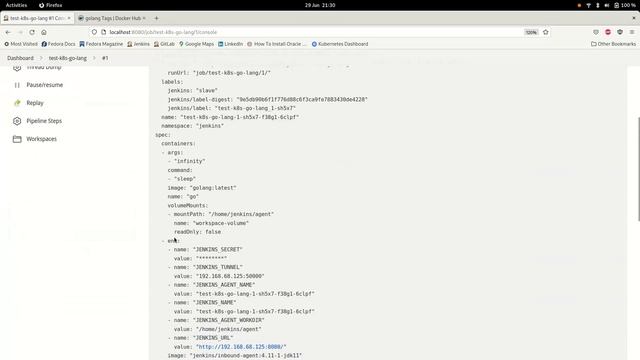Image resolution: width=640 pixels, height=360 pixels.
Task: Open Workspaces folder icon in sidebar
Action: [x=17, y=139]
